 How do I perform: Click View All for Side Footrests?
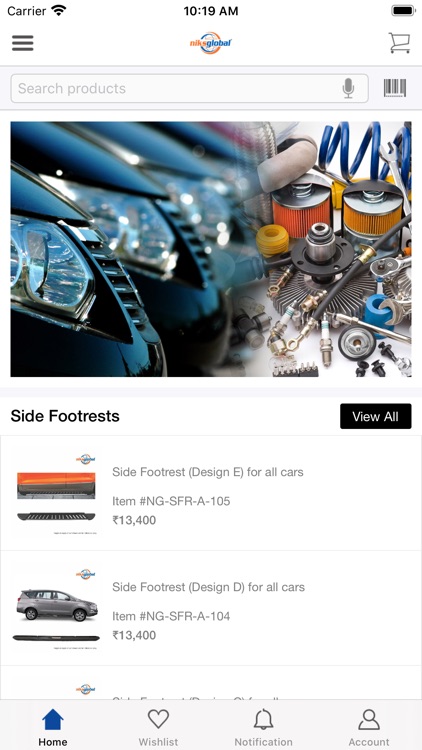(376, 416)
